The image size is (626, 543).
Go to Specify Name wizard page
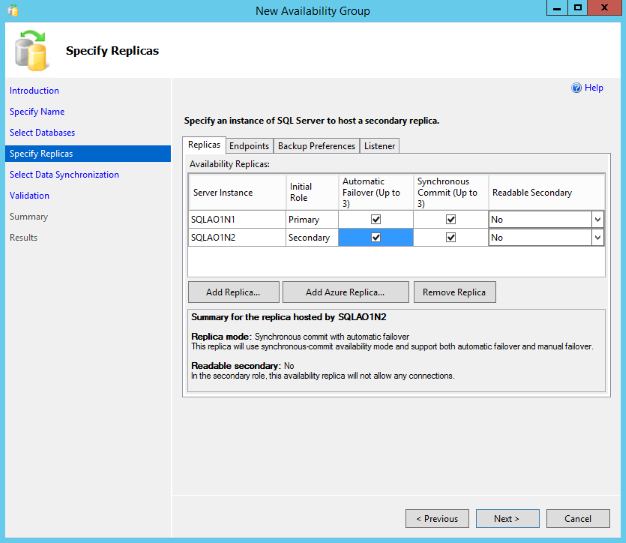tap(37, 112)
